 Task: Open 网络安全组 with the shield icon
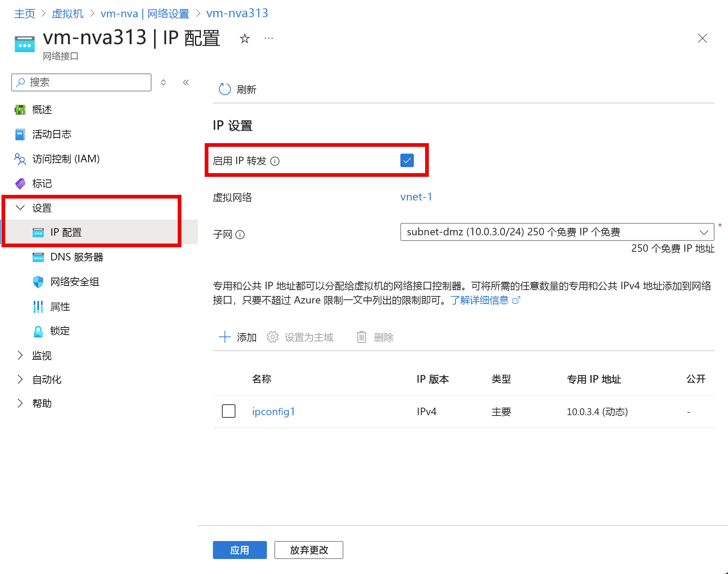click(38, 282)
